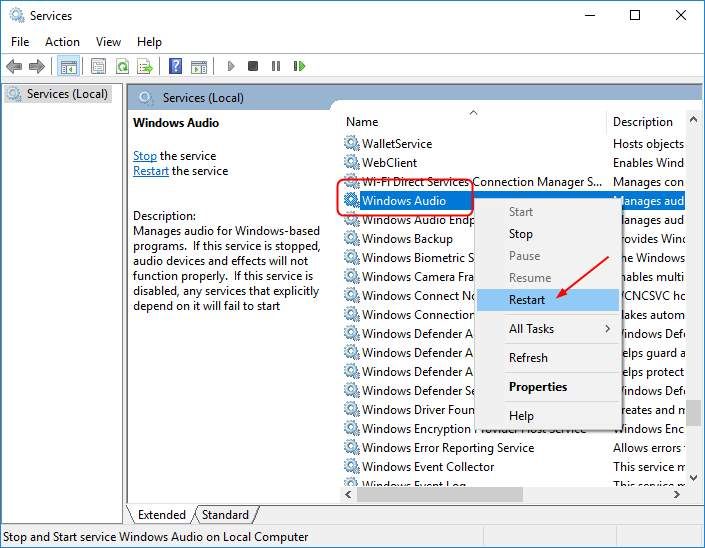705x548 pixels.
Task: Select the WalletService row
Action: (513, 143)
